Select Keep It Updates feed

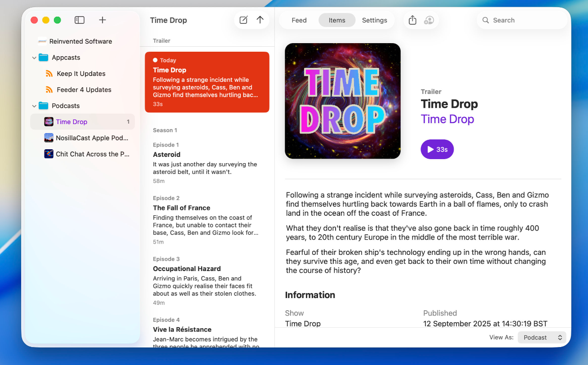81,74
